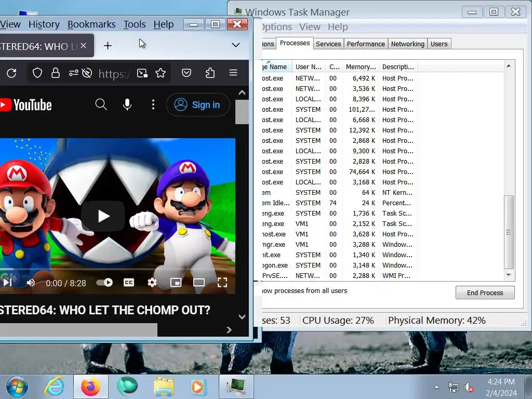532x399 pixels.
Task: Open the Firefox Tools menu
Action: point(135,24)
